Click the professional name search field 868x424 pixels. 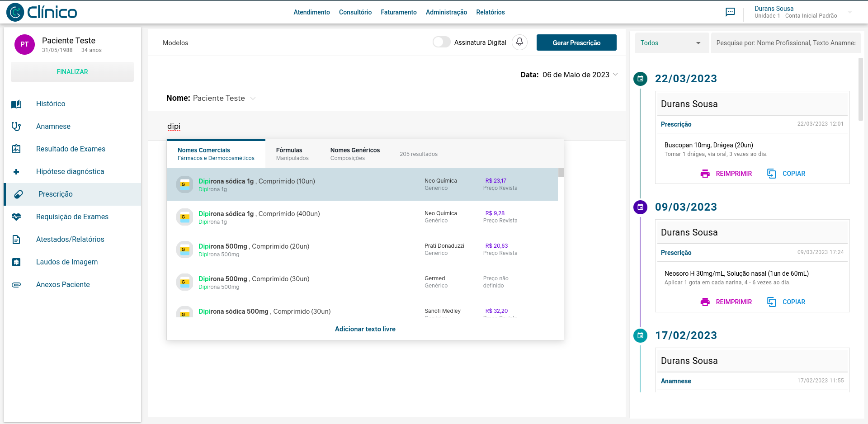pos(785,43)
